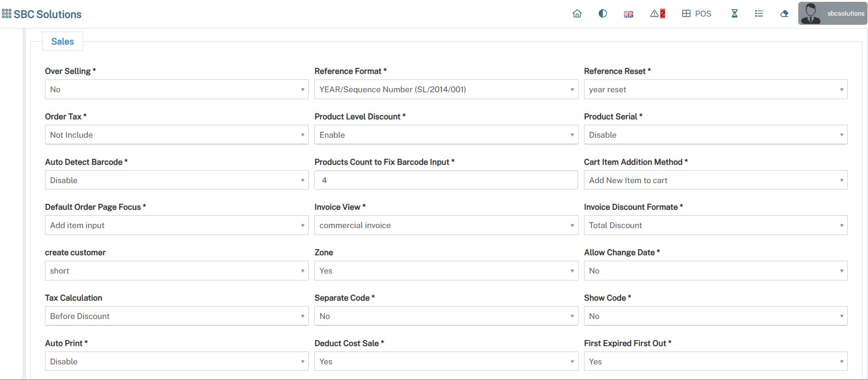Expand the Over Selling dropdown

pos(176,89)
